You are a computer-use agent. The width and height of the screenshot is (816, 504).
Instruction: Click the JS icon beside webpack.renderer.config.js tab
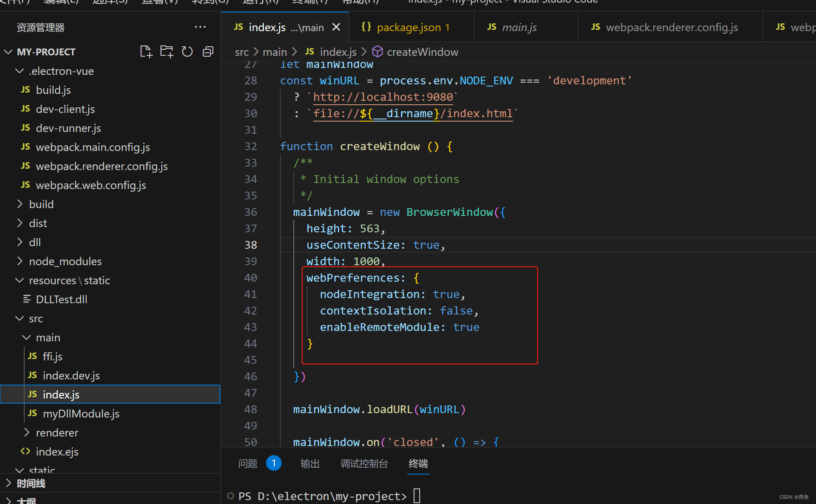(595, 26)
